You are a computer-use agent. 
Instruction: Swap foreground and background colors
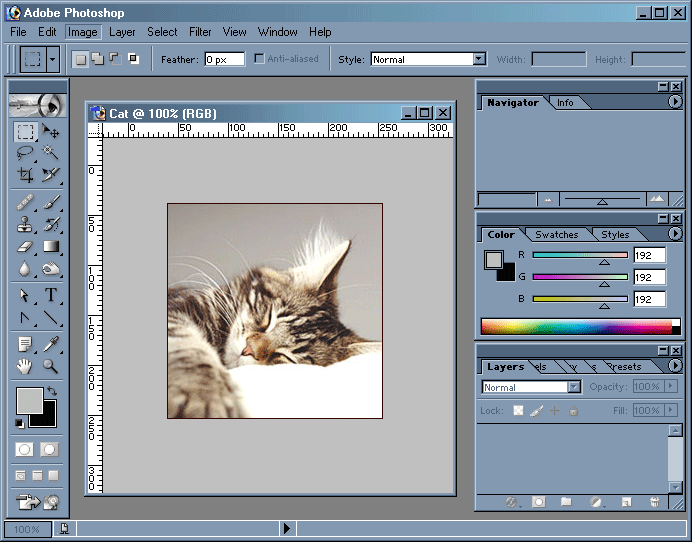click(52, 391)
